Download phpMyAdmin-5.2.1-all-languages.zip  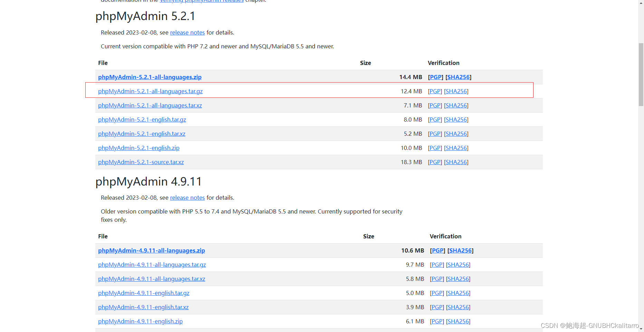click(x=150, y=77)
